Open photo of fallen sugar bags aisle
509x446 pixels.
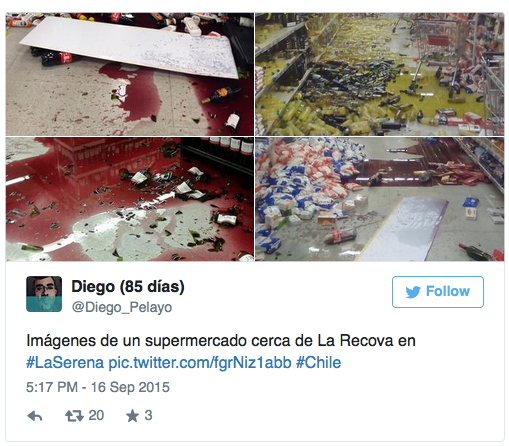380,199
